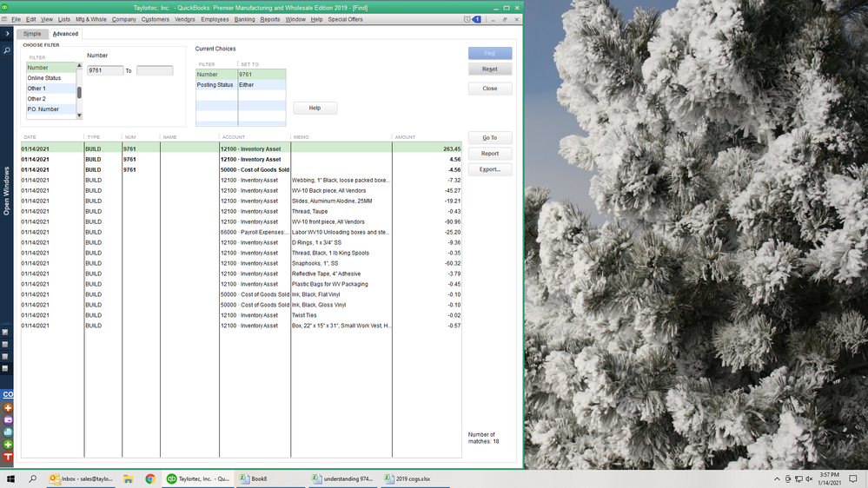Open the Mfg & Whsle menu
This screenshot has width=868, height=488.
[91, 19]
